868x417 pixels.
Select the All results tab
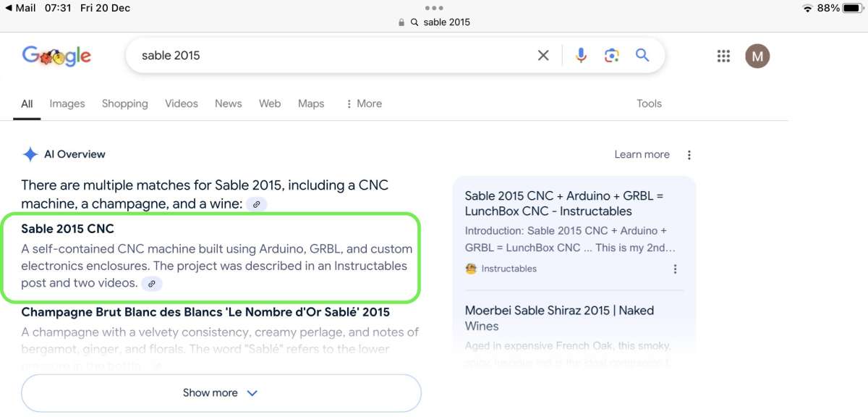[27, 104]
